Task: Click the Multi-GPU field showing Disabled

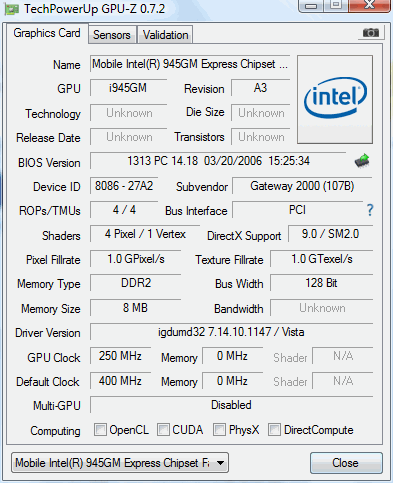Action: coord(231,405)
